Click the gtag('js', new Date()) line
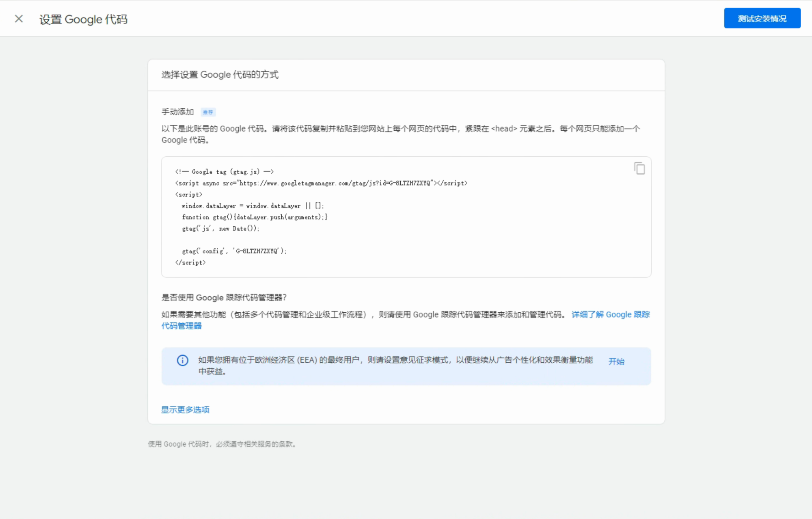This screenshot has width=812, height=519. coord(220,229)
